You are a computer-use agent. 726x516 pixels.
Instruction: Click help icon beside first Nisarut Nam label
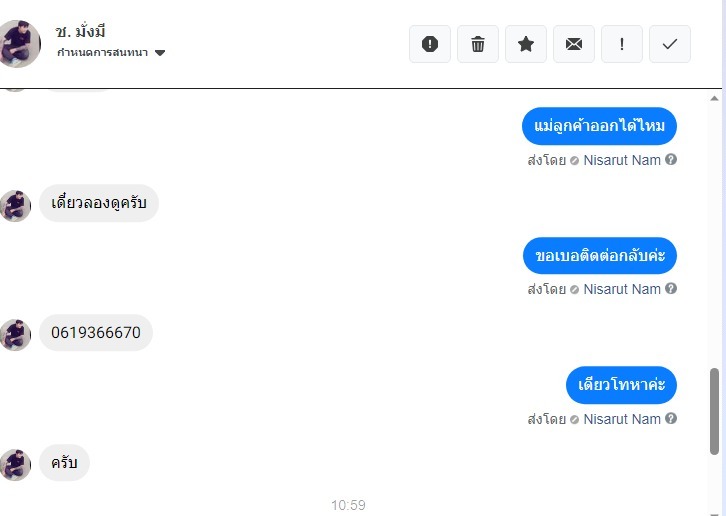tap(671, 159)
